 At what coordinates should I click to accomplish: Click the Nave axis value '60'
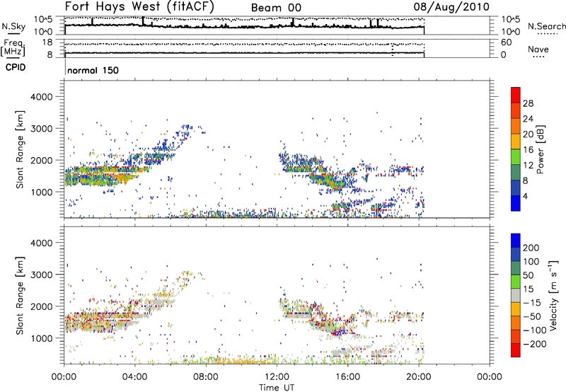506,42
